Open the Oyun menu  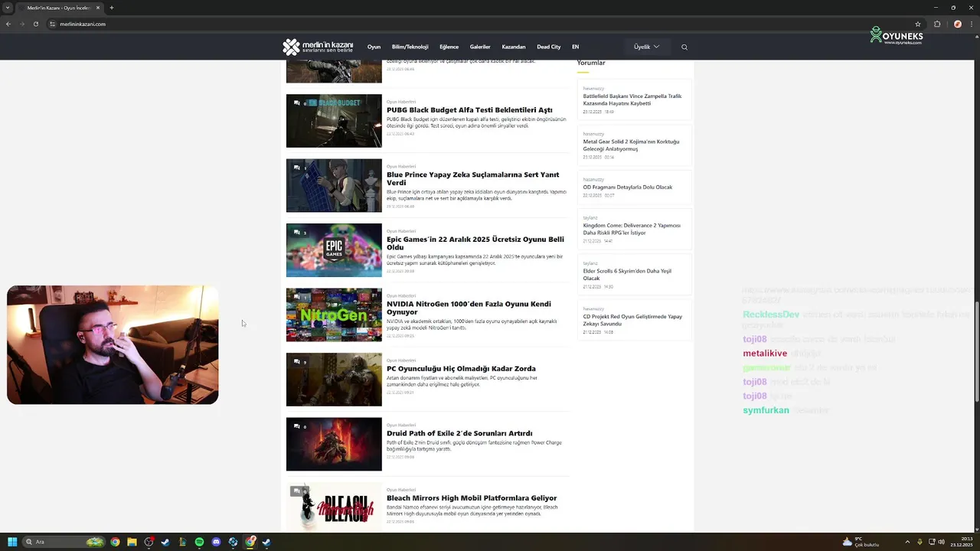(374, 47)
